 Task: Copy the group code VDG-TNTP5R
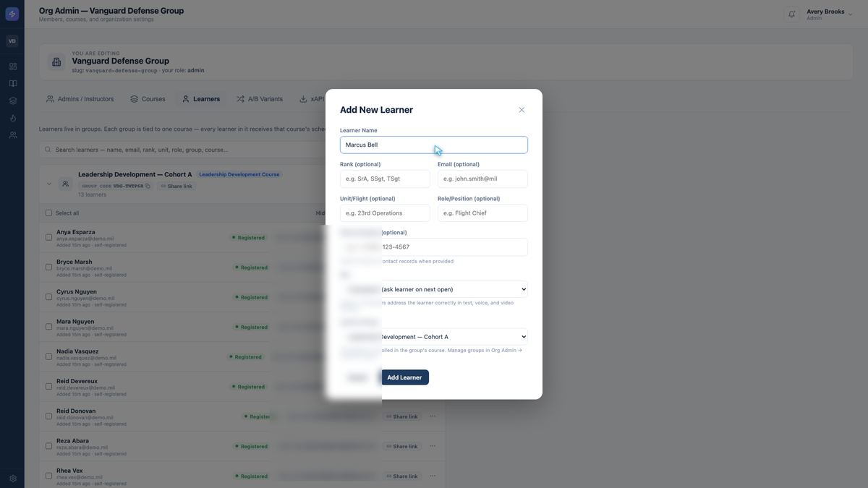148,186
